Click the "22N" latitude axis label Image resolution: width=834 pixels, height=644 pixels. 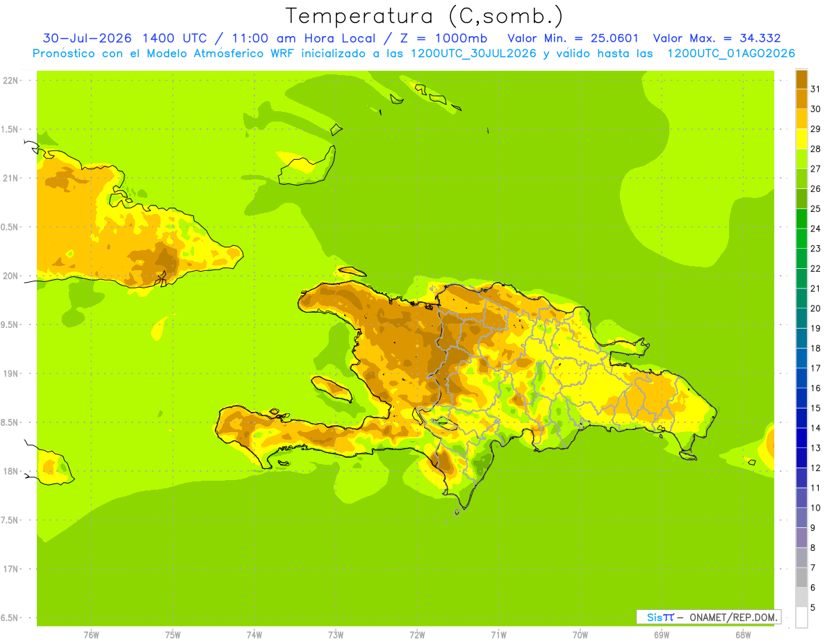[x=10, y=81]
